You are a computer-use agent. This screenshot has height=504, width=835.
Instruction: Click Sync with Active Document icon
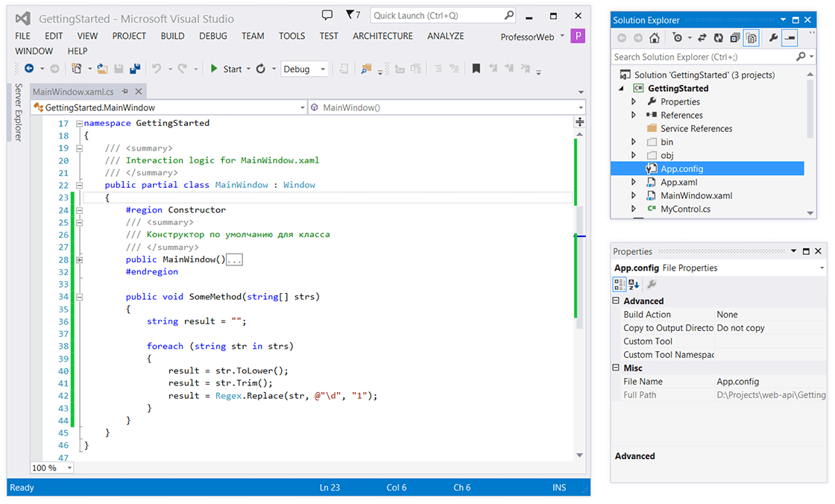click(702, 38)
